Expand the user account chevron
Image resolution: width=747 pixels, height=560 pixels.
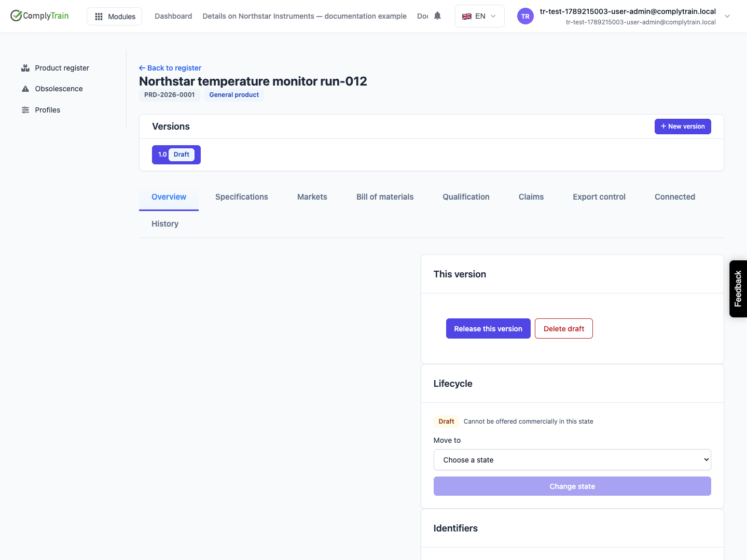point(727,16)
